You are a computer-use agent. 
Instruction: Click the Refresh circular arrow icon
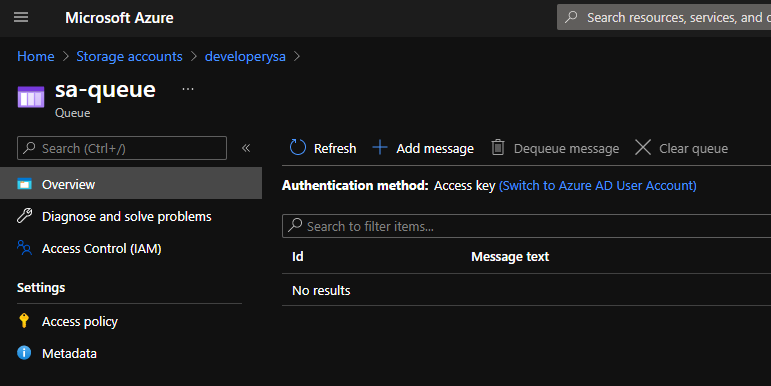point(297,147)
